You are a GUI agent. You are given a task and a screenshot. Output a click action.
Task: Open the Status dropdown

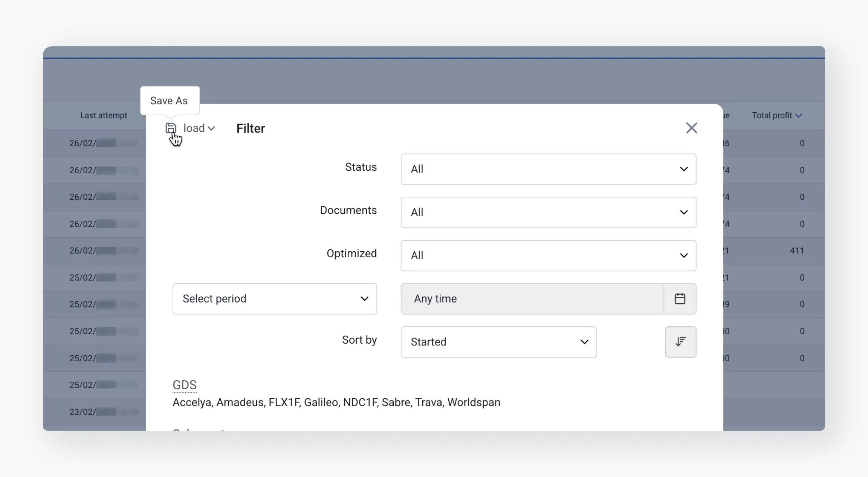(x=548, y=169)
